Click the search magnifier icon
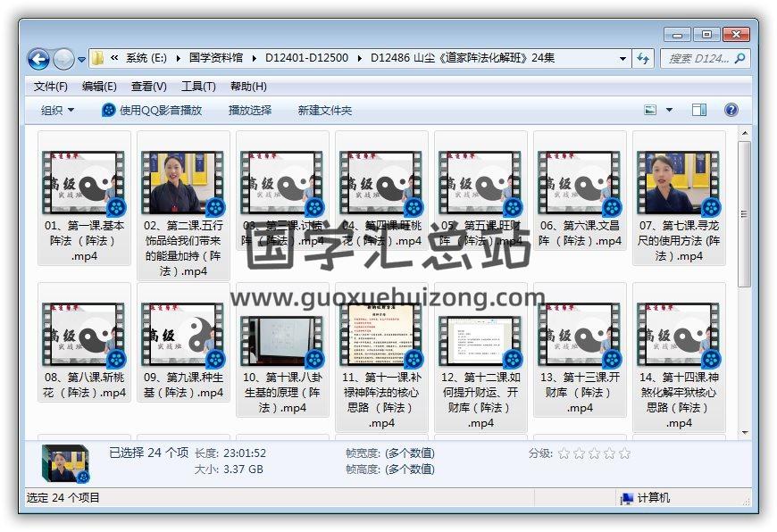 coord(739,58)
